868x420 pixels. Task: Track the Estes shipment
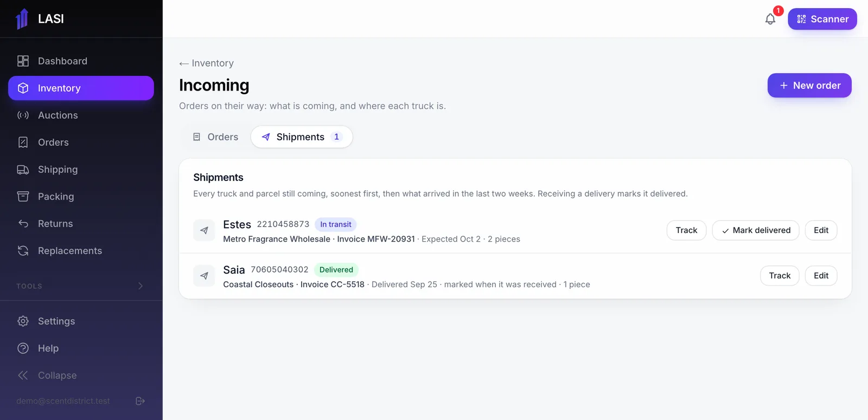pos(686,230)
